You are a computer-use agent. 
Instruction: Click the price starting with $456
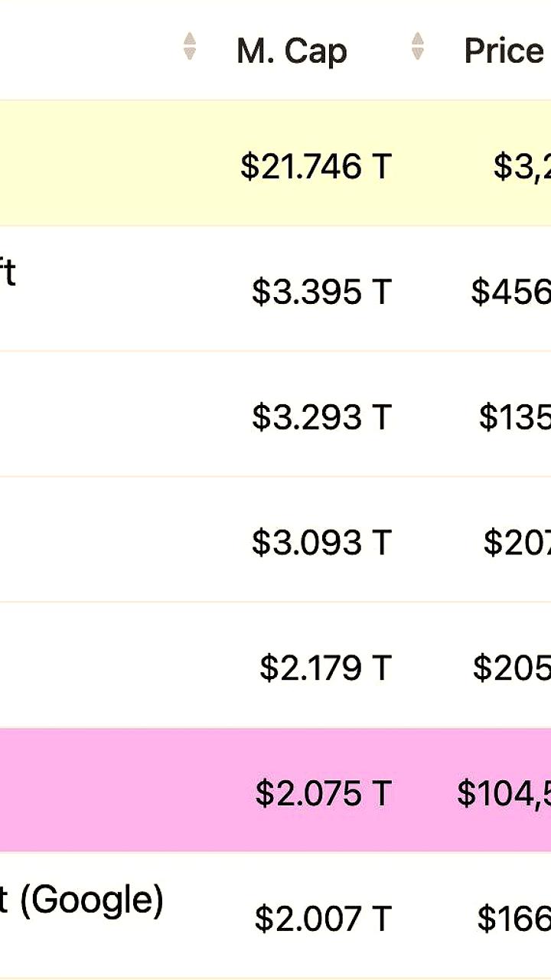[x=510, y=292]
